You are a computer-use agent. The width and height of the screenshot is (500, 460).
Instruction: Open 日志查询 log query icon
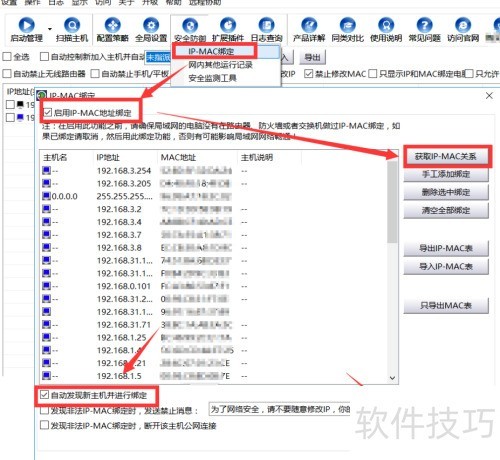pyautogui.click(x=267, y=25)
